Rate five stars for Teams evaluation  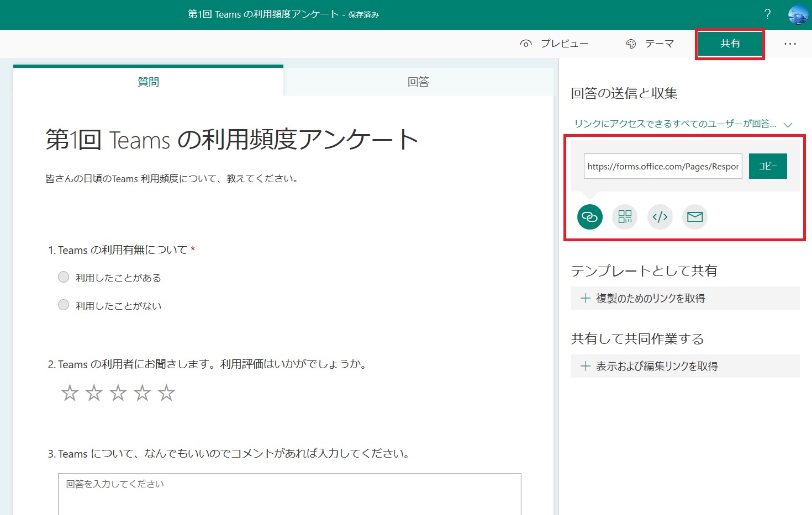(166, 393)
